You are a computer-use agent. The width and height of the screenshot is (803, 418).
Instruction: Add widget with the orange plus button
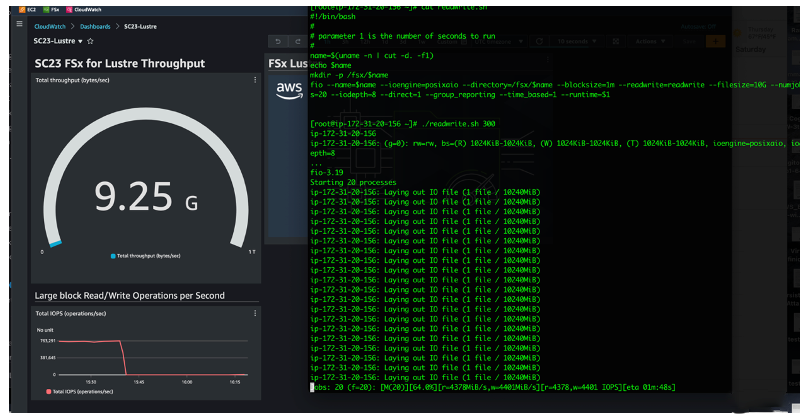tap(715, 41)
